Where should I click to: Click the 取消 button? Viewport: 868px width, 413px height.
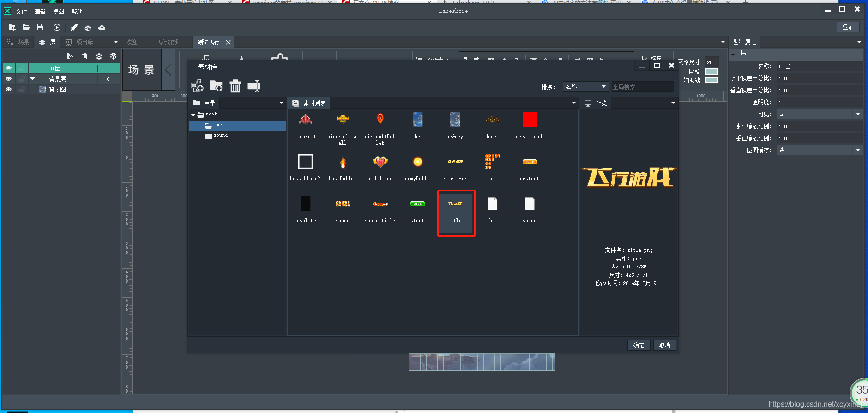664,346
